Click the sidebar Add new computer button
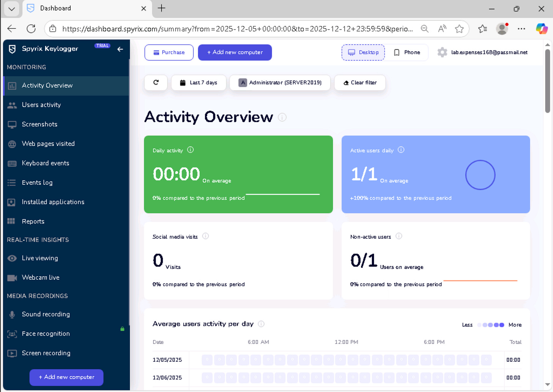The height and width of the screenshot is (392, 553). point(66,377)
